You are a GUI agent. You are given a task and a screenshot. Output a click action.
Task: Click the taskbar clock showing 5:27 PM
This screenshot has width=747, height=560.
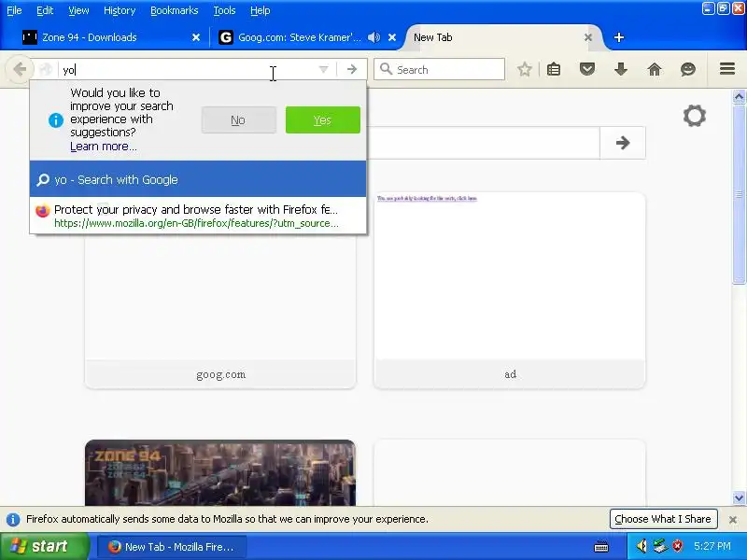pos(712,546)
